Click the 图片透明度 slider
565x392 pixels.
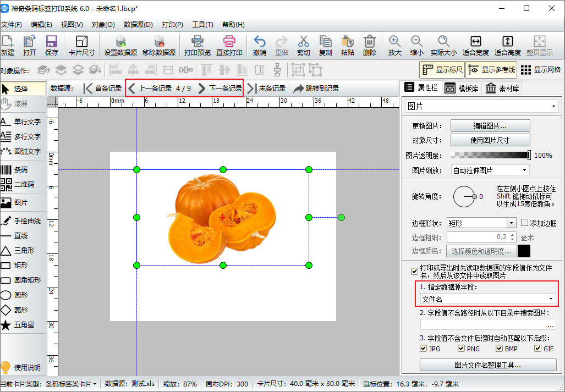[490, 156]
